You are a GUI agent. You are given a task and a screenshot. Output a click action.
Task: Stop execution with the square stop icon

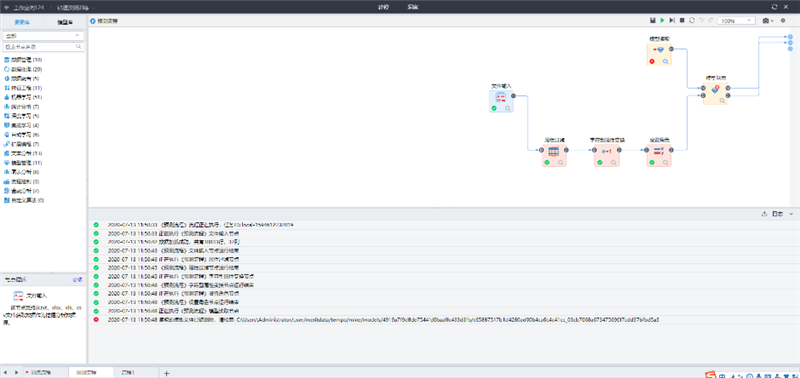coord(682,20)
